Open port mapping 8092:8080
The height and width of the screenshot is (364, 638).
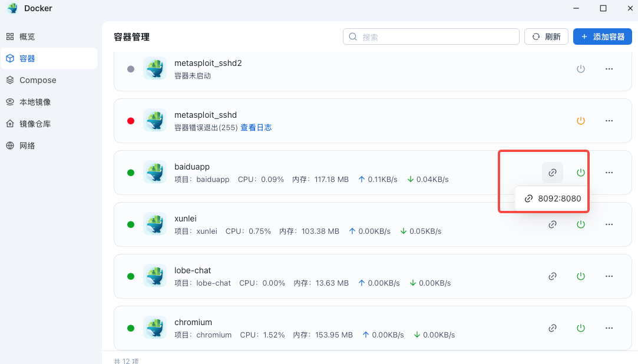(x=552, y=198)
